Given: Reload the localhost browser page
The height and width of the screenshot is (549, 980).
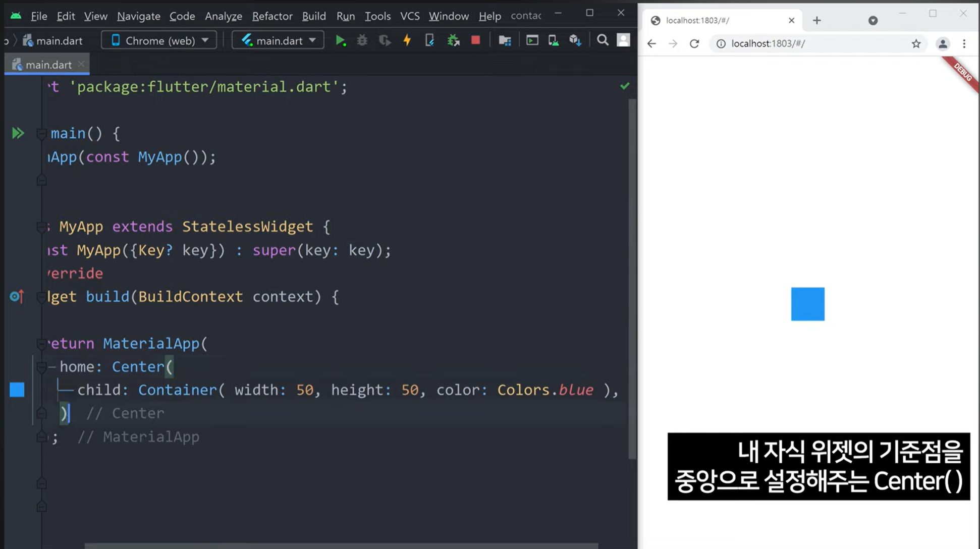Looking at the screenshot, I should 694,44.
